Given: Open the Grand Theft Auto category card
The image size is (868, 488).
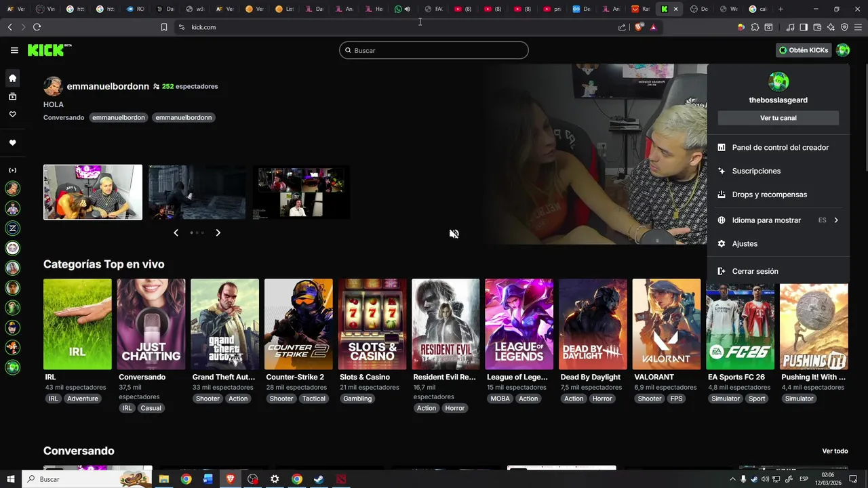Looking at the screenshot, I should [224, 324].
